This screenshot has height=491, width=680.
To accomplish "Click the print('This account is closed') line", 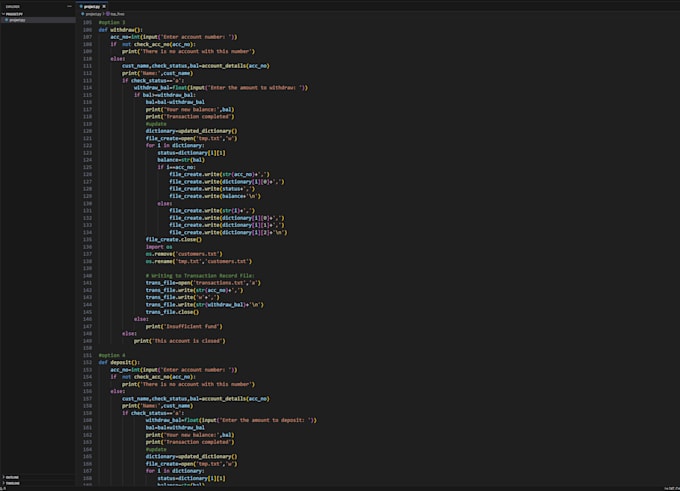I will [180, 341].
